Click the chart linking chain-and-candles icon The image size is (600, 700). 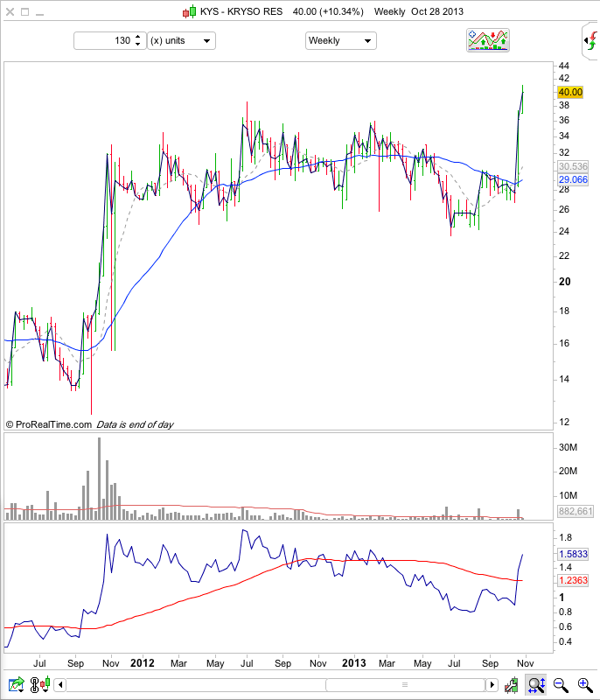coord(39,684)
